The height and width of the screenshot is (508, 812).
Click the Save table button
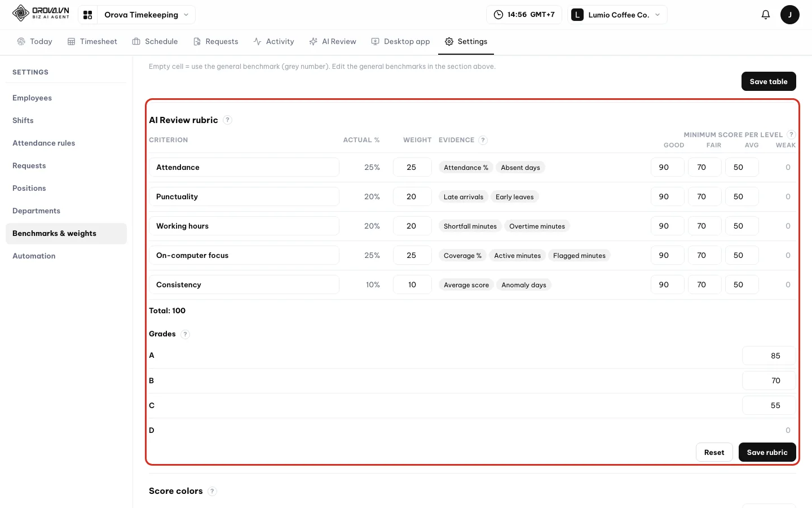click(x=768, y=81)
